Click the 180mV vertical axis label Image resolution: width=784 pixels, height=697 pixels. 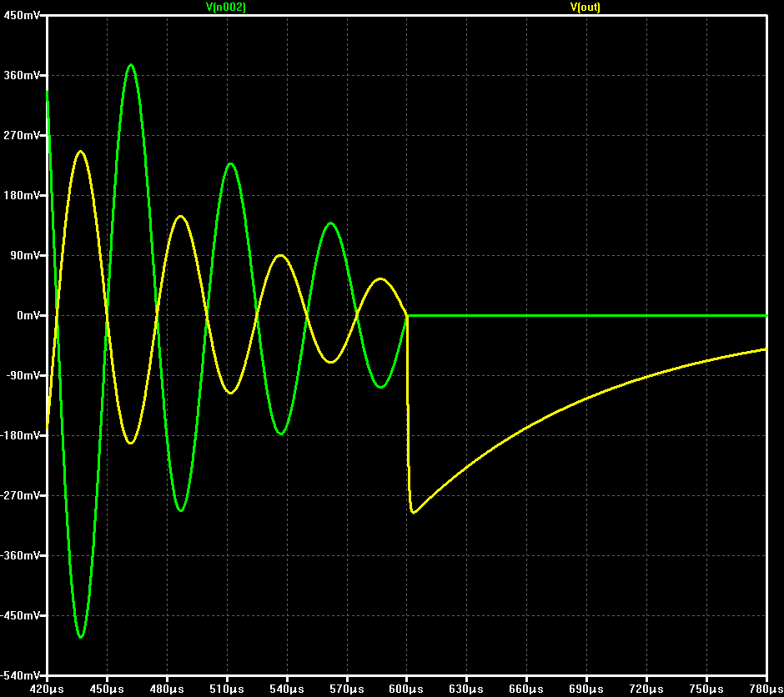(21, 195)
